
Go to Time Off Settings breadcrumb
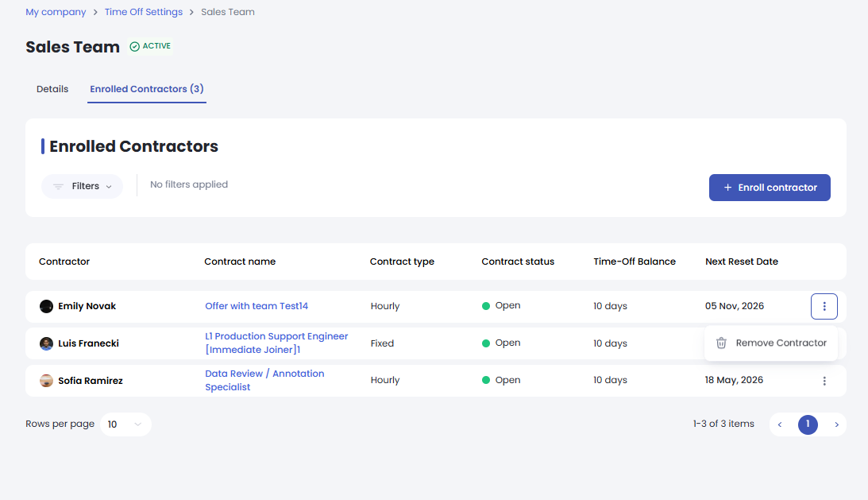[x=143, y=12]
